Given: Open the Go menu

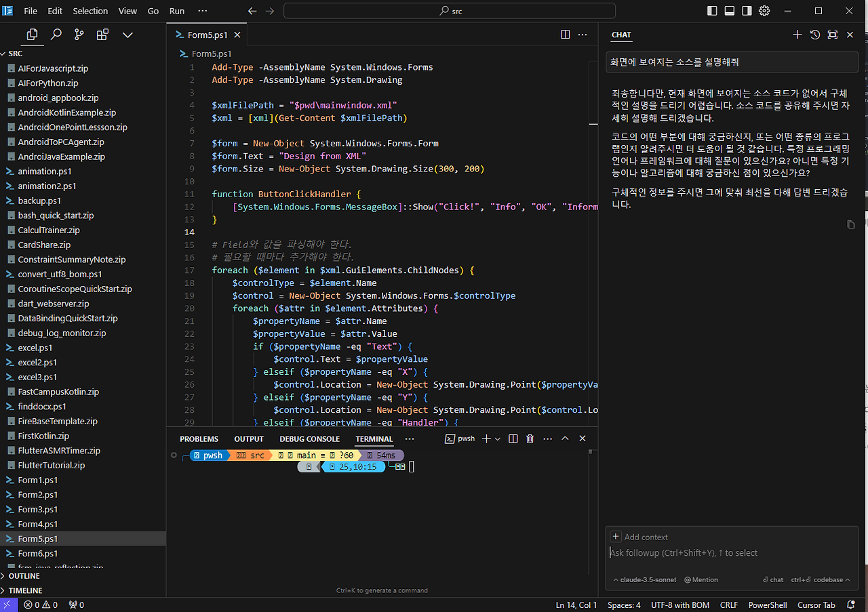Looking at the screenshot, I should point(153,11).
